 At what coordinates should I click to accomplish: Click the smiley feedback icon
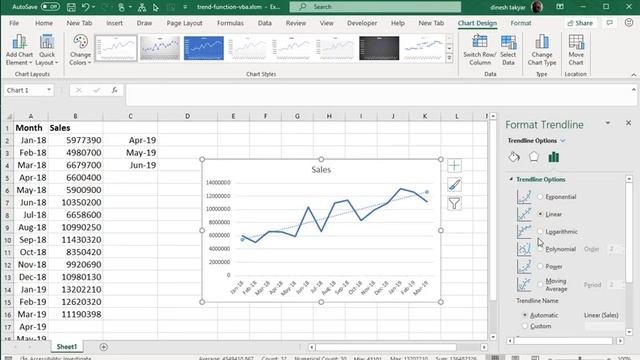[629, 23]
